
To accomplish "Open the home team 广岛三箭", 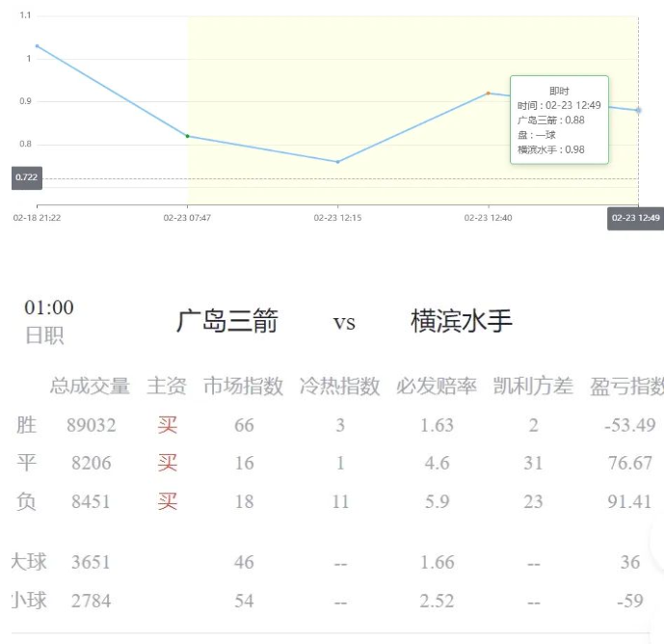I will click(227, 322).
